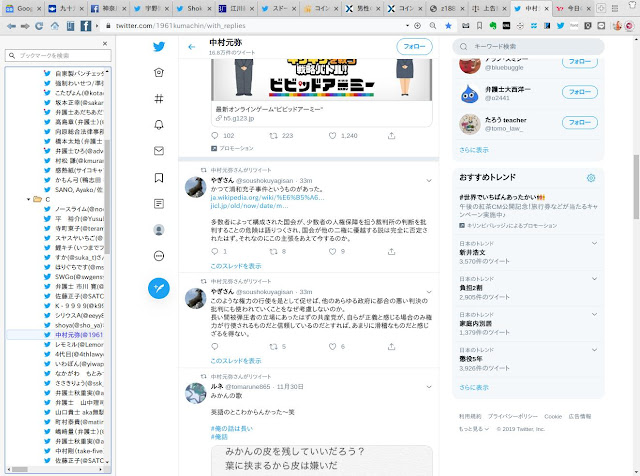The width and height of the screenshot is (640, 476).
Task: Open Bookmarks icon in Twitter sidebar
Action: click(x=159, y=178)
